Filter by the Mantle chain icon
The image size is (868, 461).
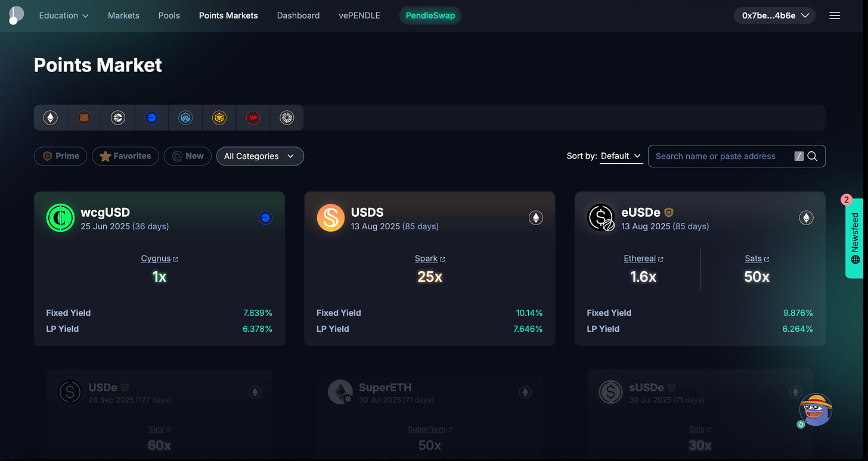point(287,118)
